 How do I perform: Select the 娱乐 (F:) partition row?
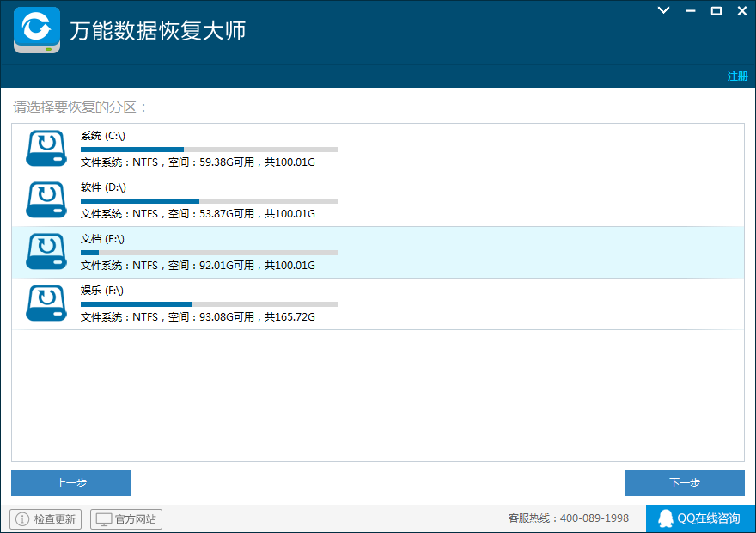(378, 303)
